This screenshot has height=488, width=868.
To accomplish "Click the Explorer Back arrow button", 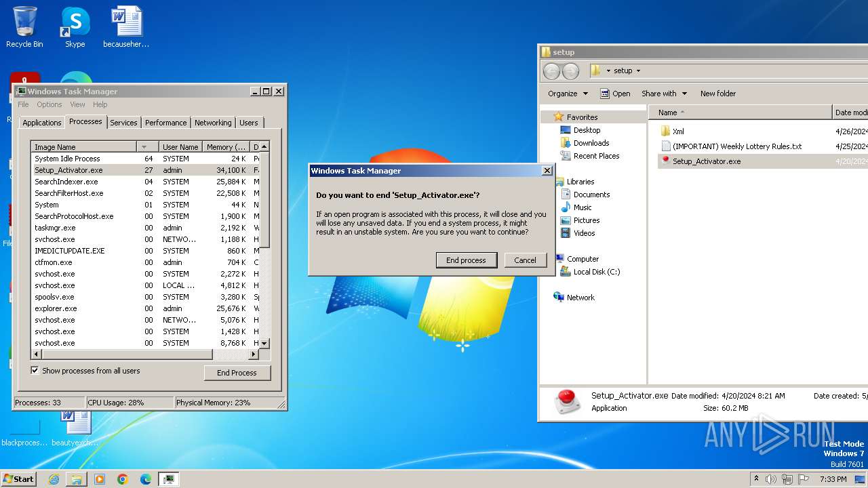I will (552, 70).
